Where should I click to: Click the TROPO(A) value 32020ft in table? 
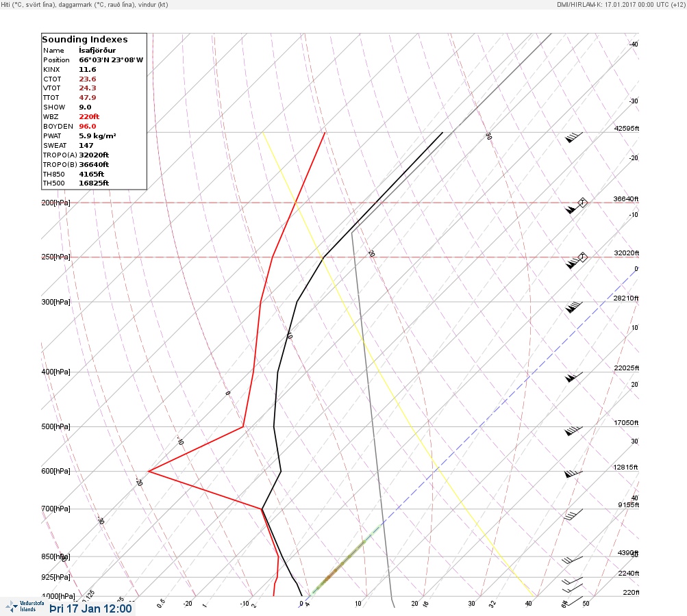point(94,155)
